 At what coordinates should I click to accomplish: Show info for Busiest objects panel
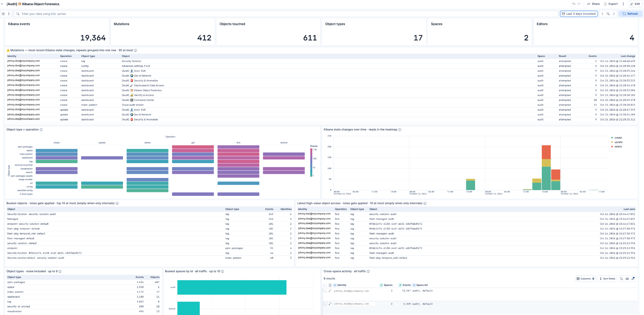coord(117,203)
